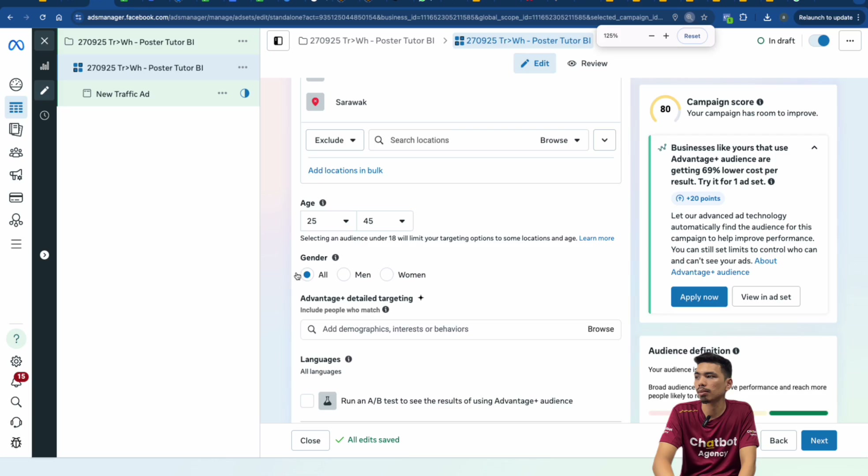This screenshot has width=868, height=476.
Task: Collapse the Advantage+ audience recommendation card
Action: click(814, 148)
